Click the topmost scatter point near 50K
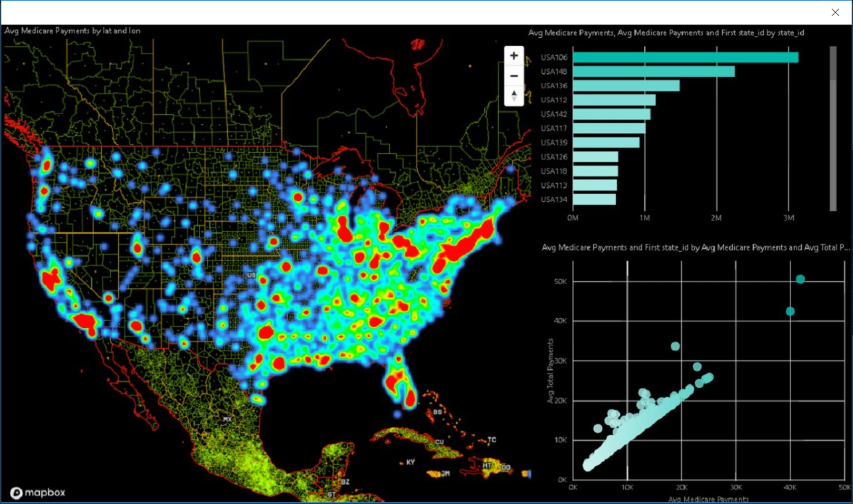The image size is (853, 504). pos(801,279)
